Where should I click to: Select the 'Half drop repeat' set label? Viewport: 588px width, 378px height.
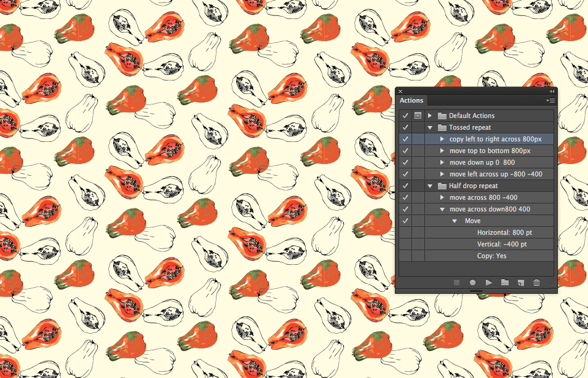coord(473,186)
